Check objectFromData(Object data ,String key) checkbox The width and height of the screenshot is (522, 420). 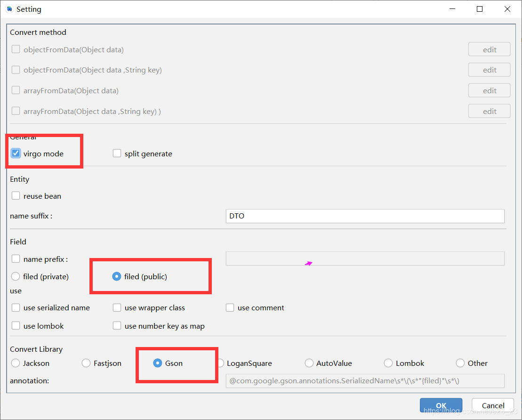(x=16, y=70)
